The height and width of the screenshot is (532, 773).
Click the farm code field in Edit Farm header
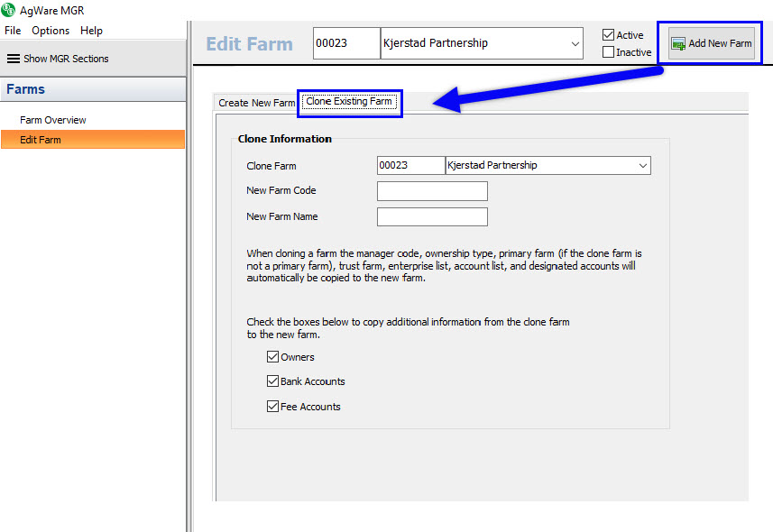click(346, 43)
